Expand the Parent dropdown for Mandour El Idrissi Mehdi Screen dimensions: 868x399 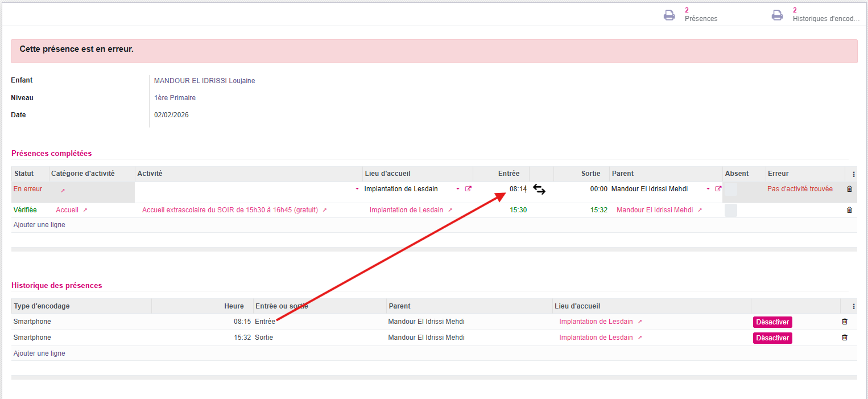pyautogui.click(x=708, y=189)
